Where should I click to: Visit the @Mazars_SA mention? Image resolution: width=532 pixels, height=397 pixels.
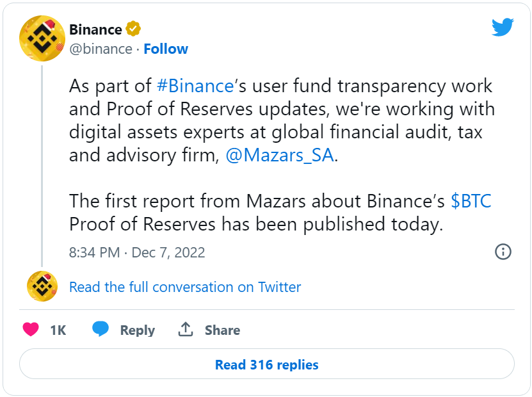280,156
